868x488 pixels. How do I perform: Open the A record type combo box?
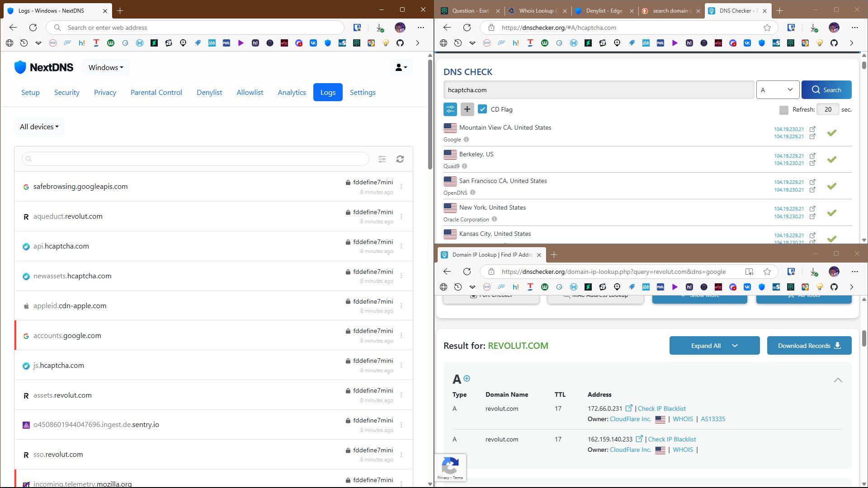[777, 89]
